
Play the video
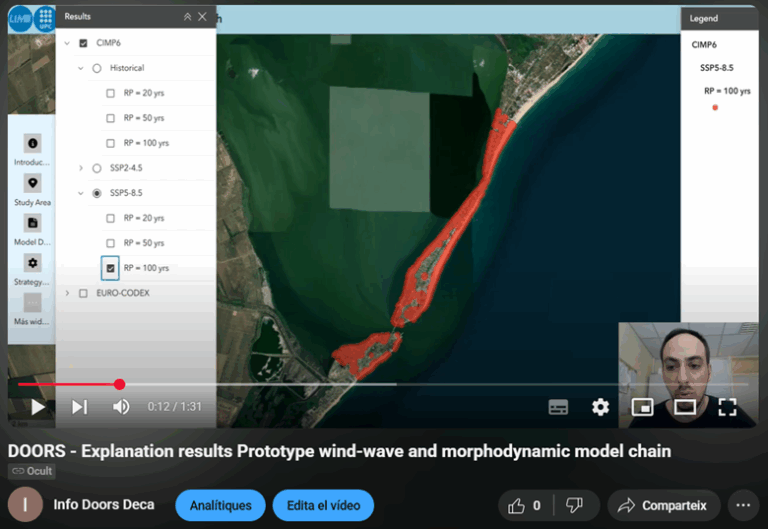click(x=37, y=407)
